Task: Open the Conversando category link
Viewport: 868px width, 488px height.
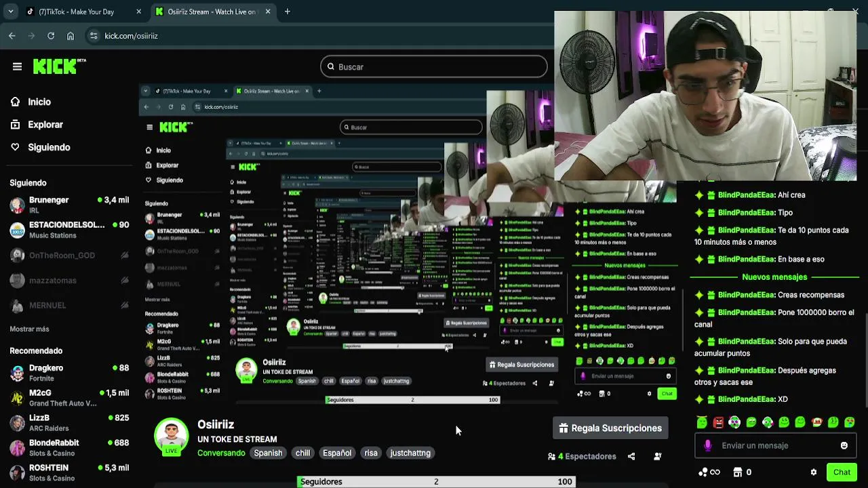Action: click(x=221, y=453)
